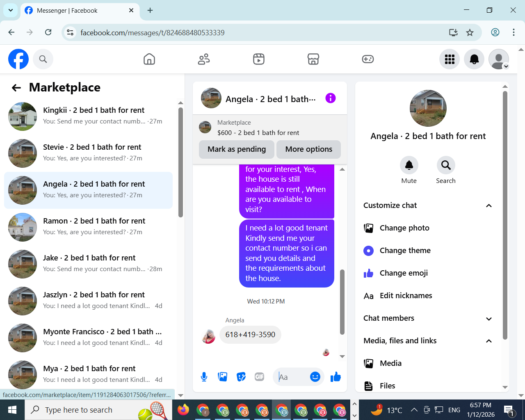Viewport: 525px width, 420px height.
Task: Choose a GIF icon
Action: coord(260,377)
